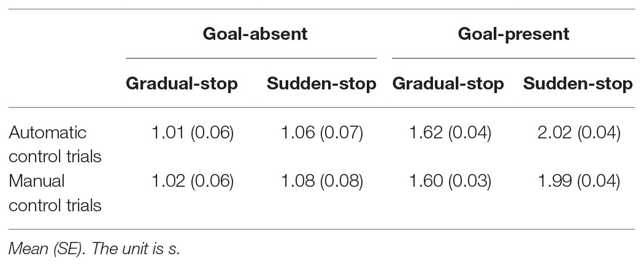Viewport: 644px width, 264px height.
Task: Click the Manual control trials row label
Action: tap(55, 193)
